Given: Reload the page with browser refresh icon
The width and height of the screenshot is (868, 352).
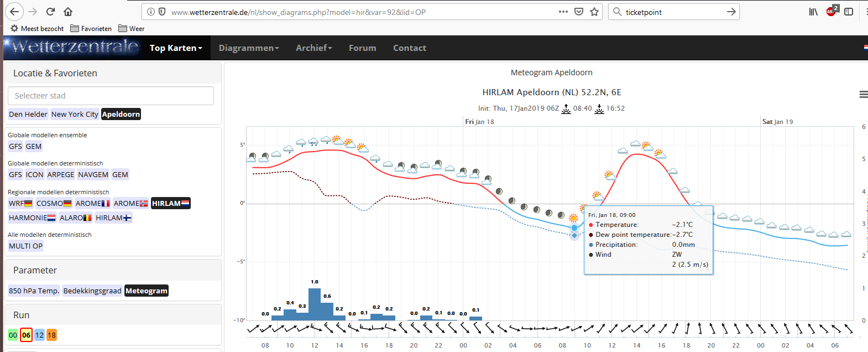Looking at the screenshot, I should [50, 12].
